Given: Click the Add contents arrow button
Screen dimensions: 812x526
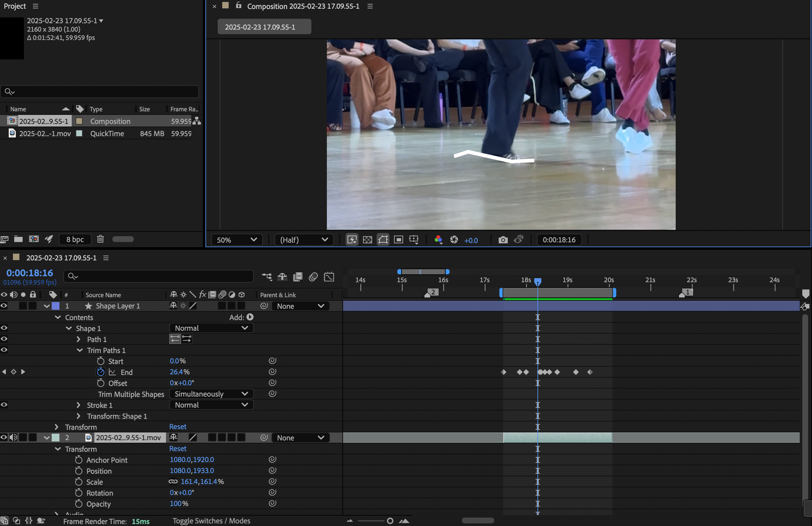Looking at the screenshot, I should (x=250, y=317).
